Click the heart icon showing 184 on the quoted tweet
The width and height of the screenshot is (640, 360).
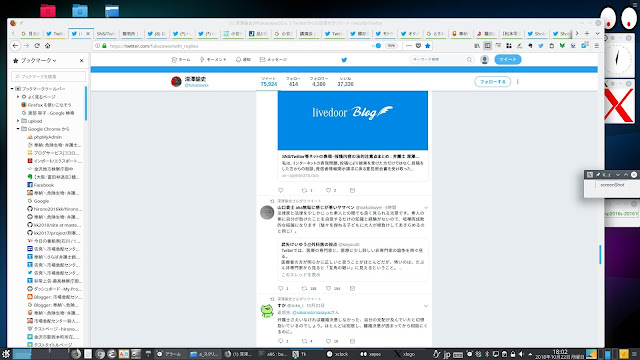(x=328, y=288)
